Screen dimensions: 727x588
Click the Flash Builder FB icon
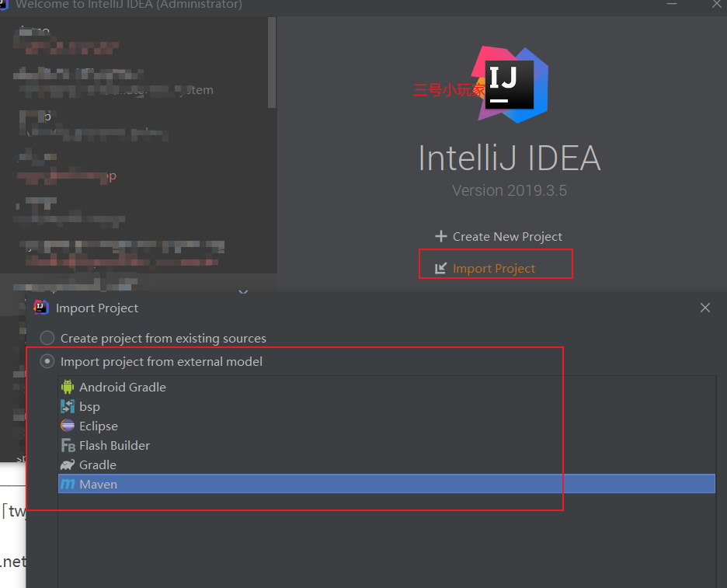point(68,445)
